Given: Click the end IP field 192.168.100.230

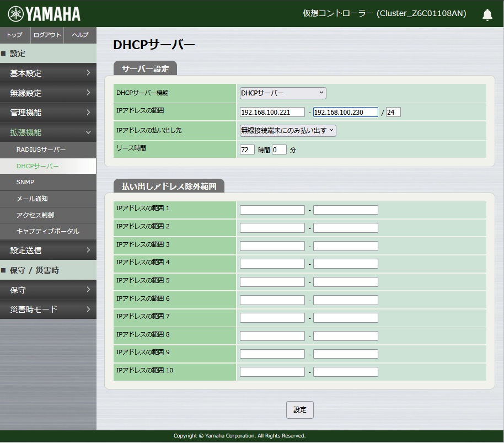Looking at the screenshot, I should point(346,112).
